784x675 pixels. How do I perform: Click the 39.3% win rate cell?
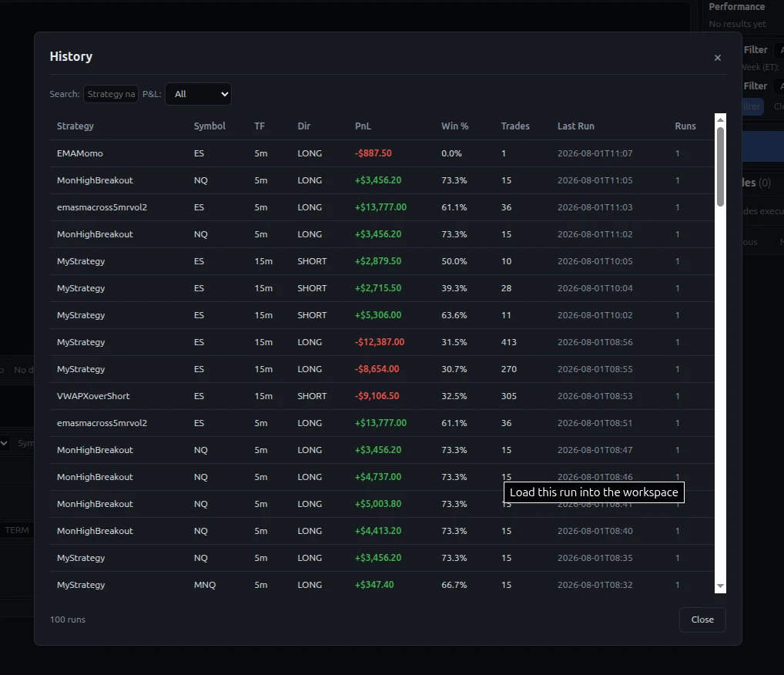[x=454, y=288]
